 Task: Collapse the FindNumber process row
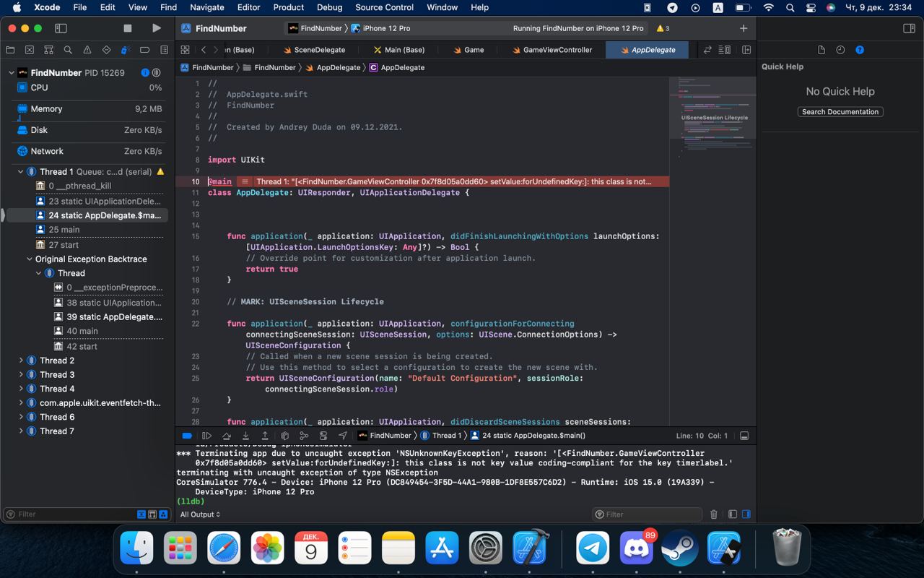tap(12, 73)
